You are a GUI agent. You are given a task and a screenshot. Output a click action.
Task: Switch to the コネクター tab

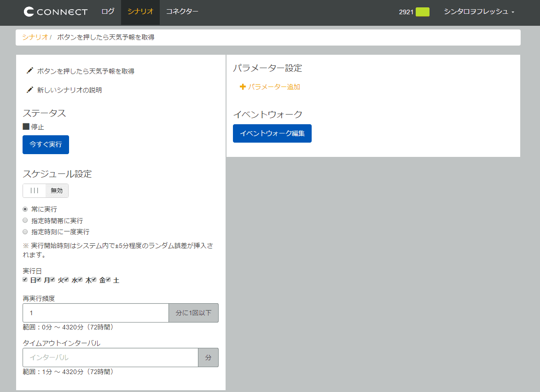click(x=182, y=12)
